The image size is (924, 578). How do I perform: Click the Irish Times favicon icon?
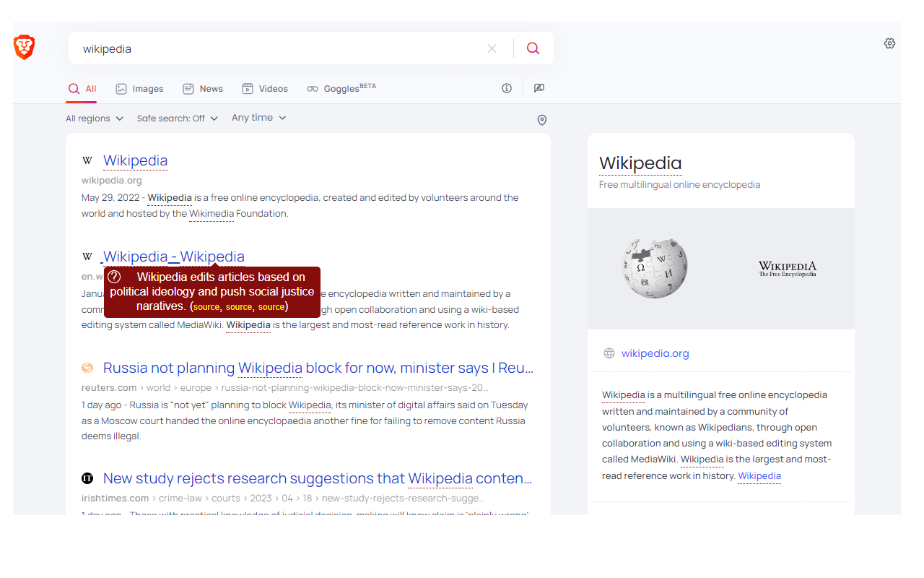pyautogui.click(x=87, y=478)
